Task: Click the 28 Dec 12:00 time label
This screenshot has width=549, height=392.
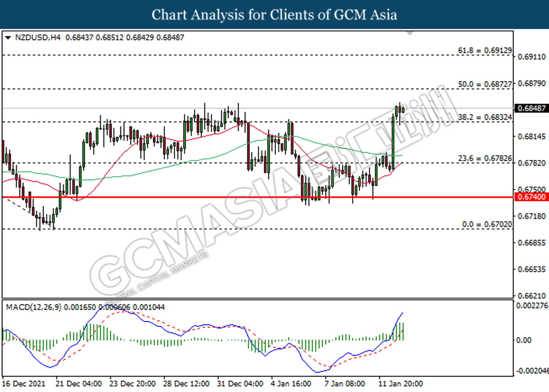Action: [x=186, y=384]
